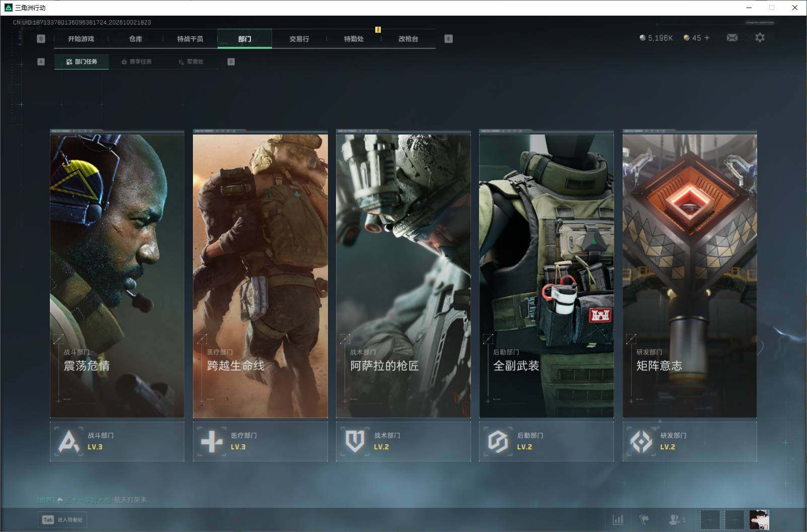Click the 5,196K coin balance icon
Image resolution: width=807 pixels, height=532 pixels.
(x=642, y=38)
